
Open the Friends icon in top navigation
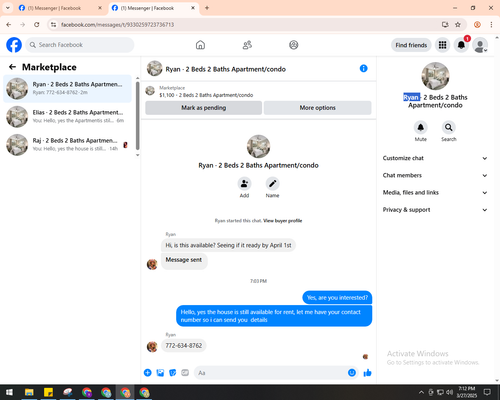click(247, 45)
